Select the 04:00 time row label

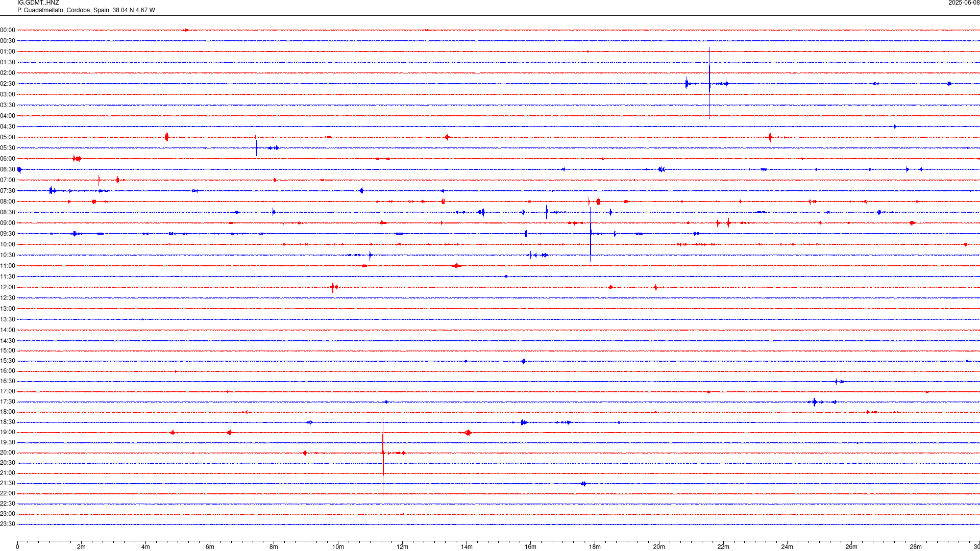tap(8, 116)
